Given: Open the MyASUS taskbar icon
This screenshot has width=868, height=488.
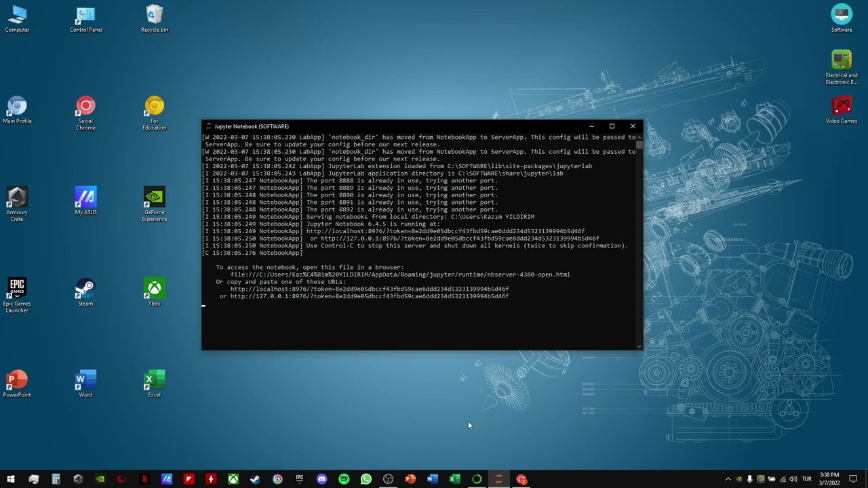Looking at the screenshot, I should [x=167, y=479].
